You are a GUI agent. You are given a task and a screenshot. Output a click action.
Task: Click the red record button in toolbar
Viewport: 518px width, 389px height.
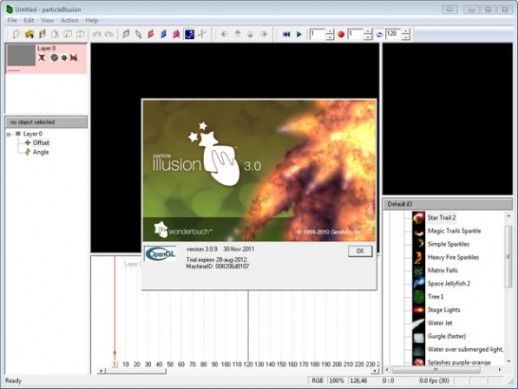coord(341,34)
